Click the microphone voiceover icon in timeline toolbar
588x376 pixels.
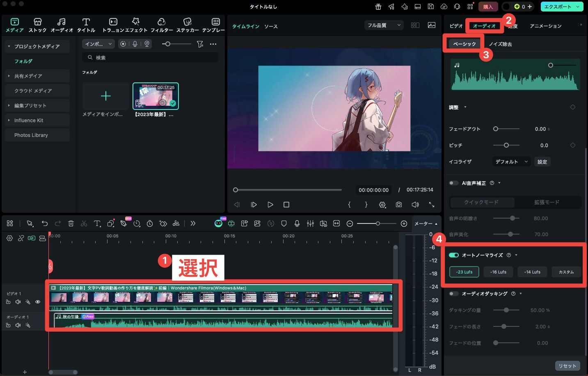coord(297,223)
